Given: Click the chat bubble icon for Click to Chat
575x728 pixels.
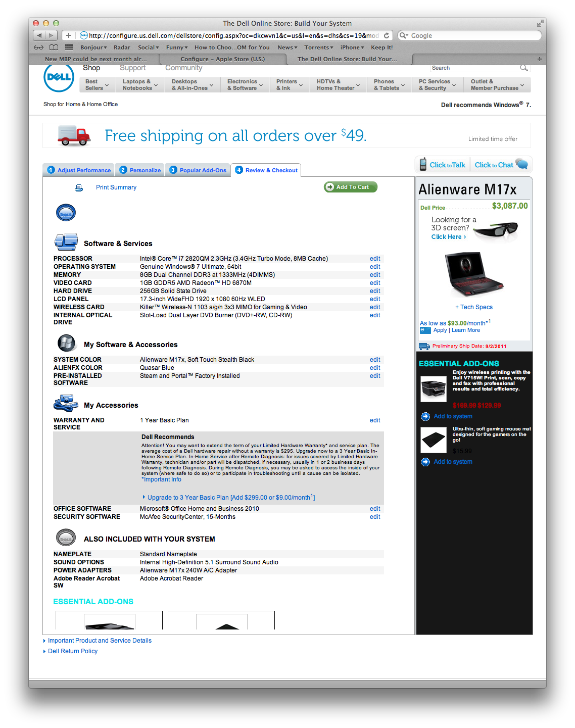Looking at the screenshot, I should 522,164.
